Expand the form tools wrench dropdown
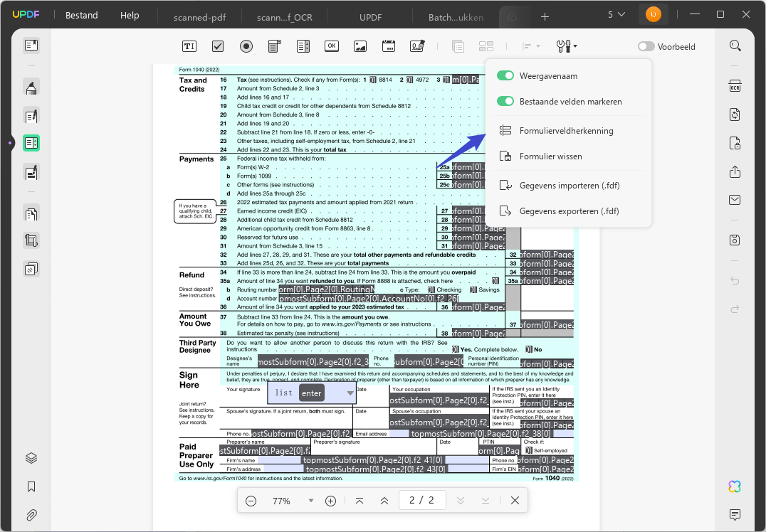The image size is (766, 532). 566,46
